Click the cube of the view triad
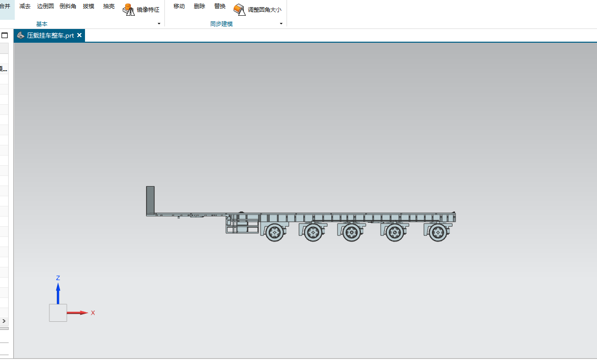Screen dimensions: 597x364 (58, 313)
